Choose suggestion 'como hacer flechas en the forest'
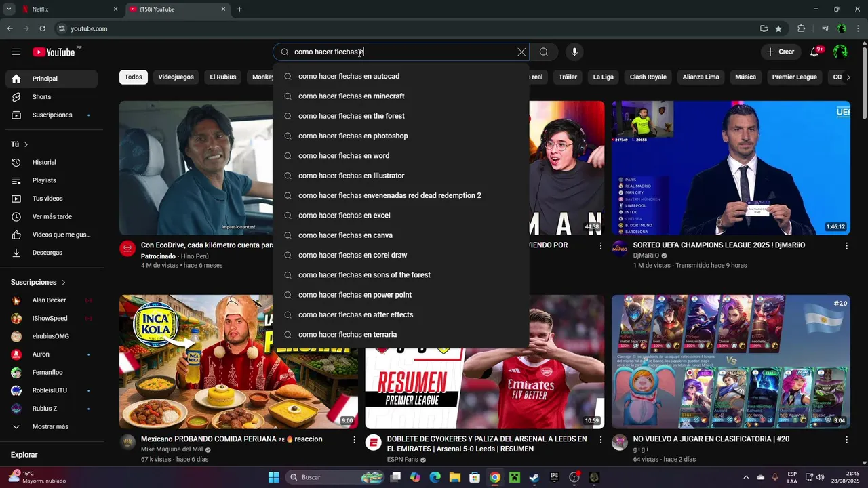Viewport: 868px width, 488px height. pyautogui.click(x=401, y=116)
